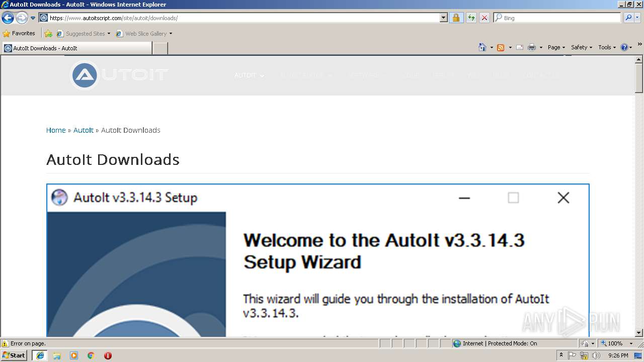Click the Help question mark icon

[624, 47]
